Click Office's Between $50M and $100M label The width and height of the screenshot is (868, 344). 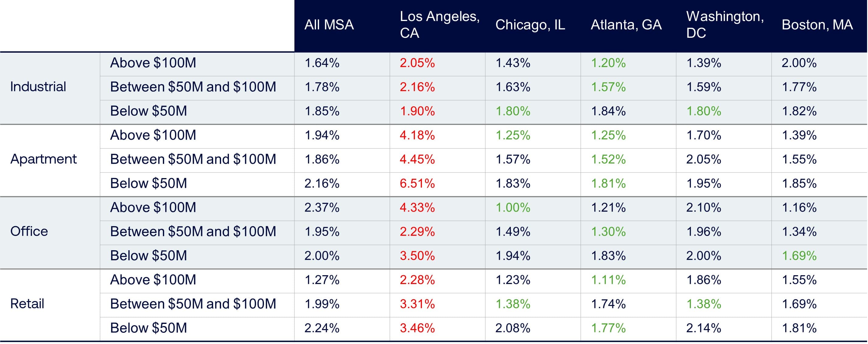[193, 232]
